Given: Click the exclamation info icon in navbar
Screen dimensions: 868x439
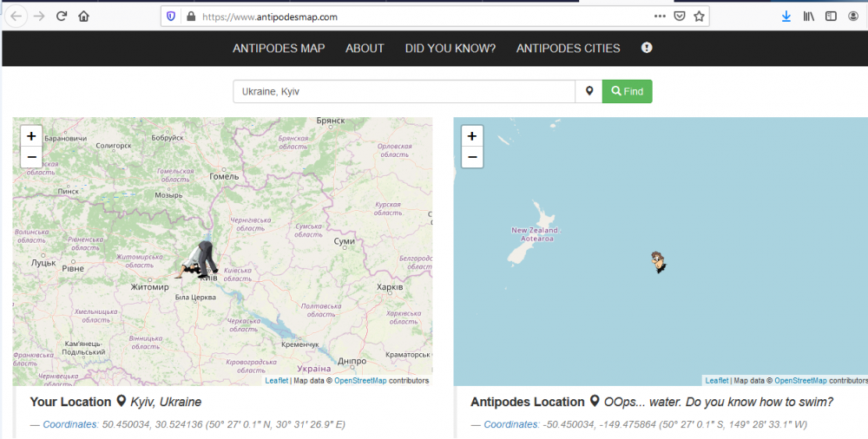Looking at the screenshot, I should pos(647,48).
